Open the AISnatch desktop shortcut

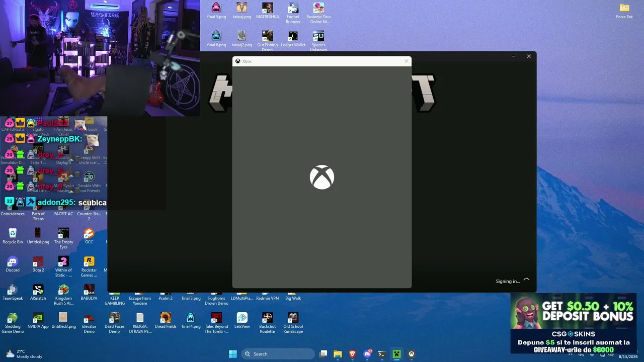38,292
